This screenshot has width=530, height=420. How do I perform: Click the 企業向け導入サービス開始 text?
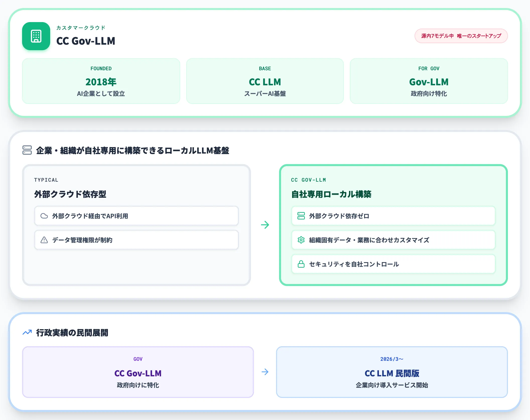coord(392,385)
